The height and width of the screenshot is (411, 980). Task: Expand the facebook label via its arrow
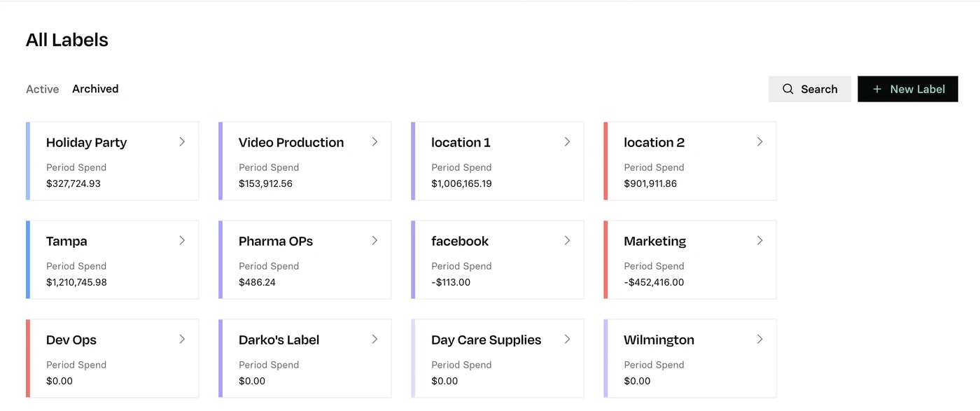click(x=567, y=240)
